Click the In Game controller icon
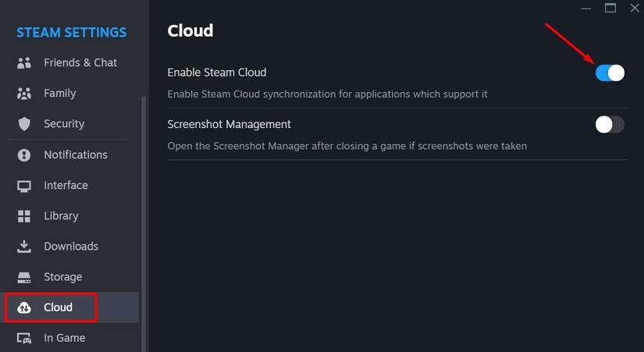The height and width of the screenshot is (352, 644). tap(24, 339)
